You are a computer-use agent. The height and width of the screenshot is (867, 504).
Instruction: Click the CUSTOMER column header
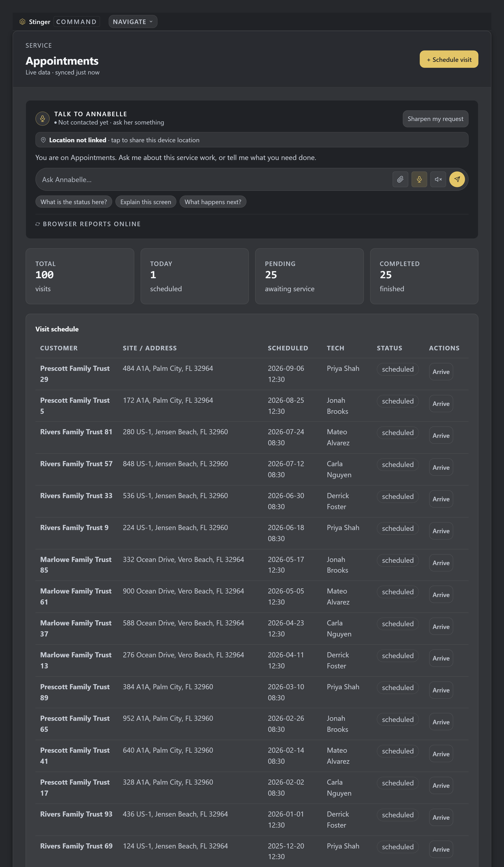tap(59, 348)
